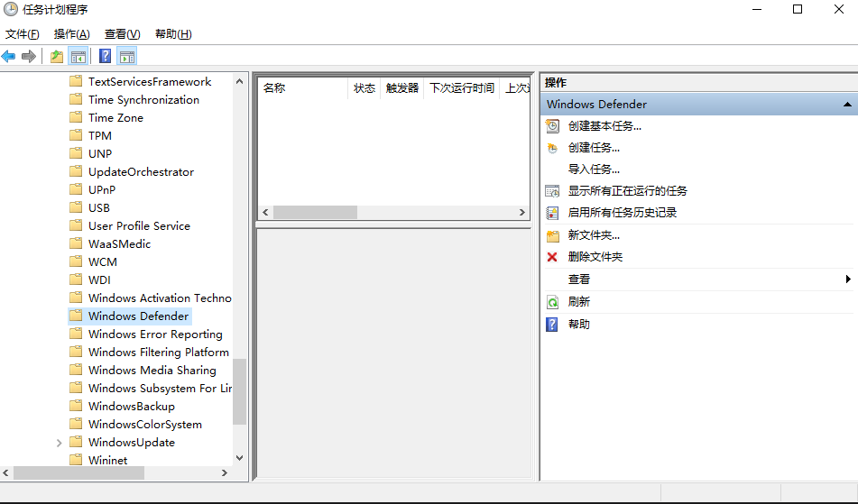Toggle the show/hide action pane icon
The image size is (858, 504).
coord(127,56)
